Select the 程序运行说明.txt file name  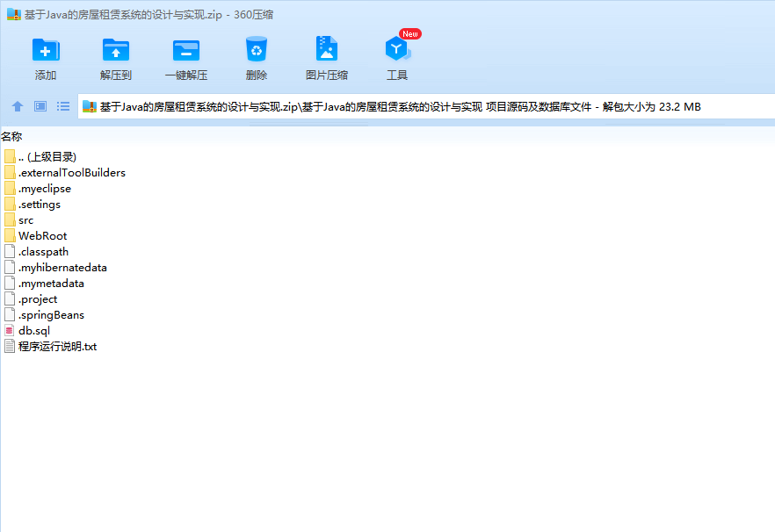57,346
